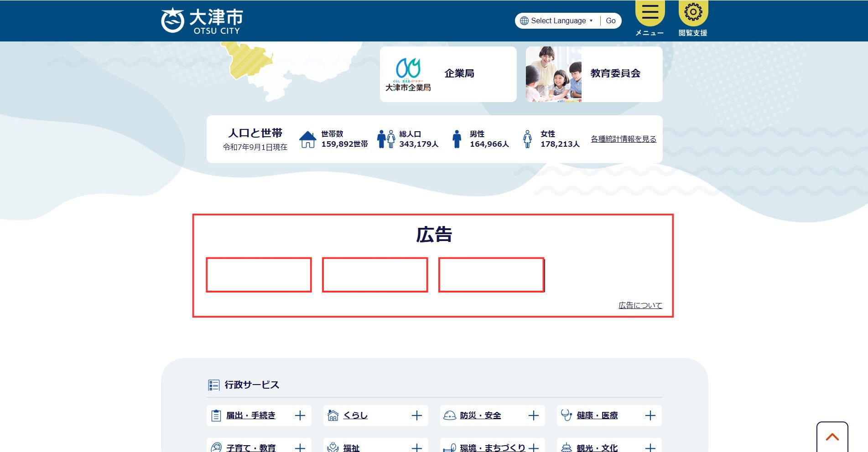The image size is (868, 452).
Task: Expand the 健康・医療 plus button
Action: [x=650, y=416]
